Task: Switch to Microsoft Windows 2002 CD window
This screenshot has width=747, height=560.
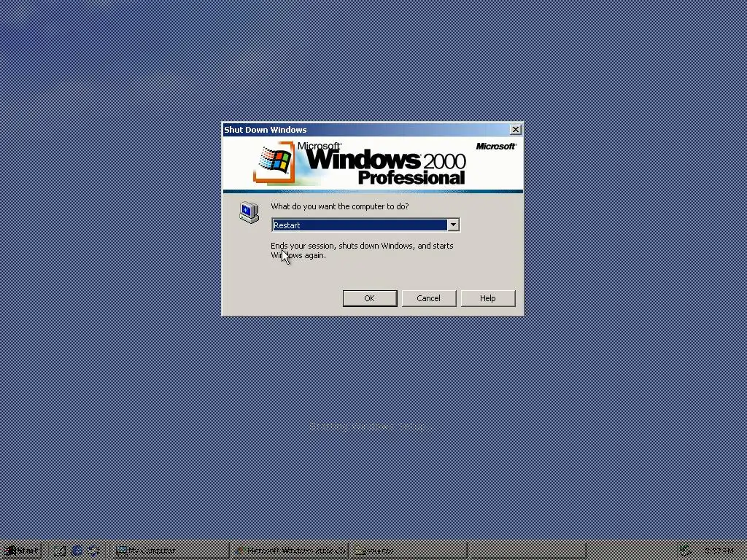Action: pyautogui.click(x=290, y=551)
